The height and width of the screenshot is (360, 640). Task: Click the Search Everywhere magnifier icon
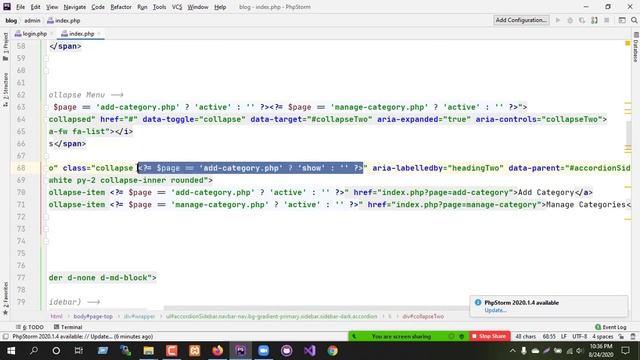[634, 20]
